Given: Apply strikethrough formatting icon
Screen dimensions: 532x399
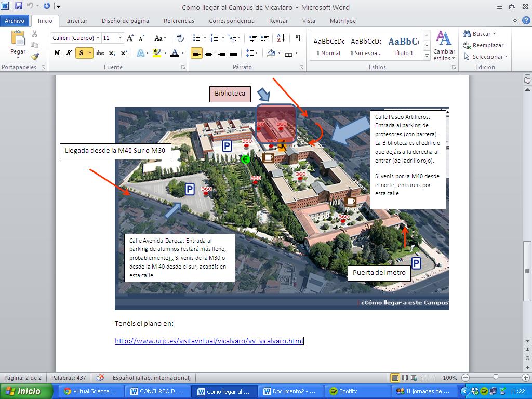Looking at the screenshot, I should (100, 53).
